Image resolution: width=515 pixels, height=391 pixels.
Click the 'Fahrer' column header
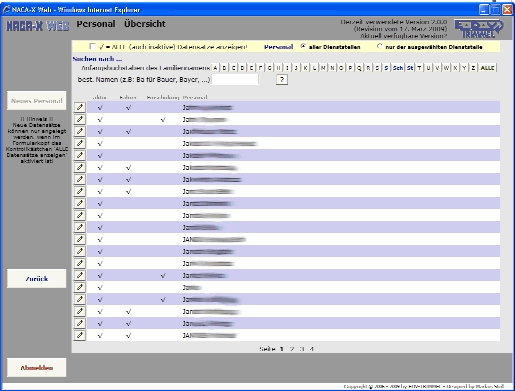pos(128,97)
